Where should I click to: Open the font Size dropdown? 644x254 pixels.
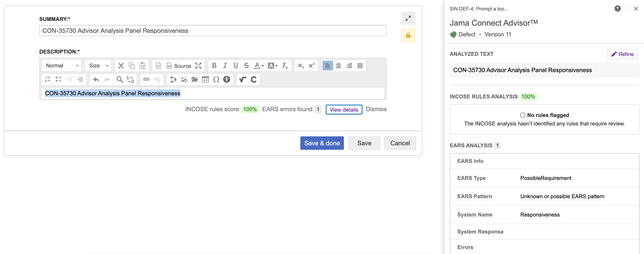tap(98, 65)
